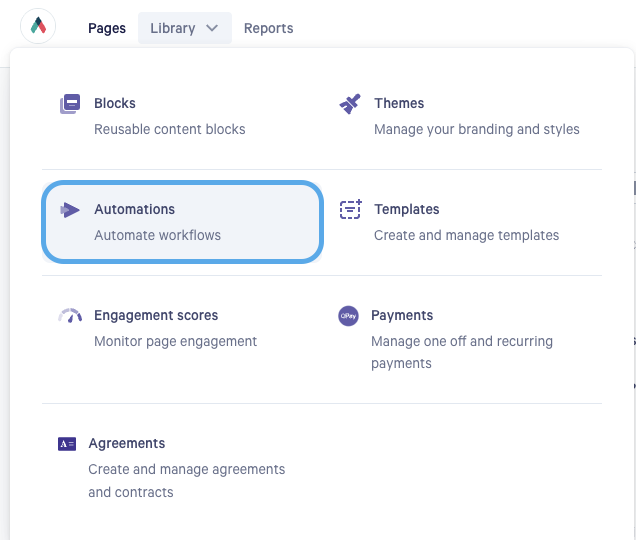Screen dimensions: 636x540
Task: Click the Agreements document icon
Action: (x=67, y=444)
